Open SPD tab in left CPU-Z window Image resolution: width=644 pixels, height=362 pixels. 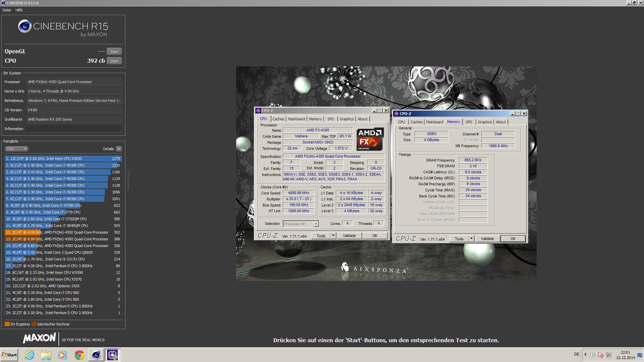click(331, 119)
